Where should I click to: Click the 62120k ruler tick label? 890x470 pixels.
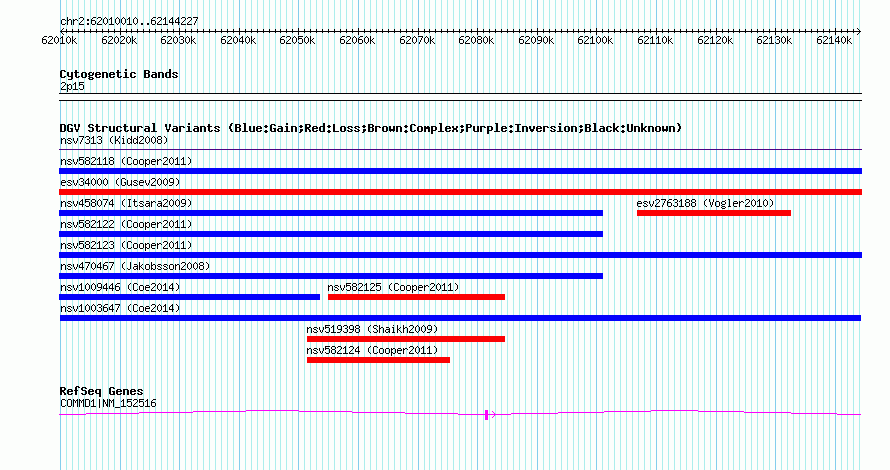[715, 40]
